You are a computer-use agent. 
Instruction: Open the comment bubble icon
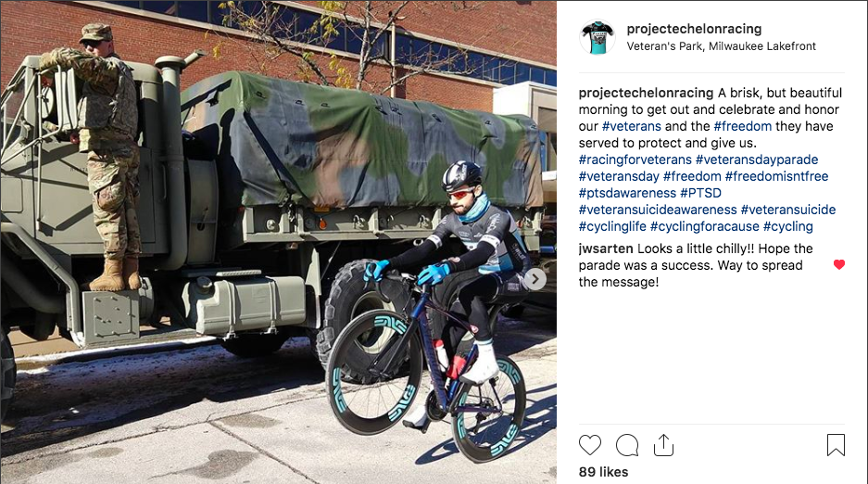(627, 445)
